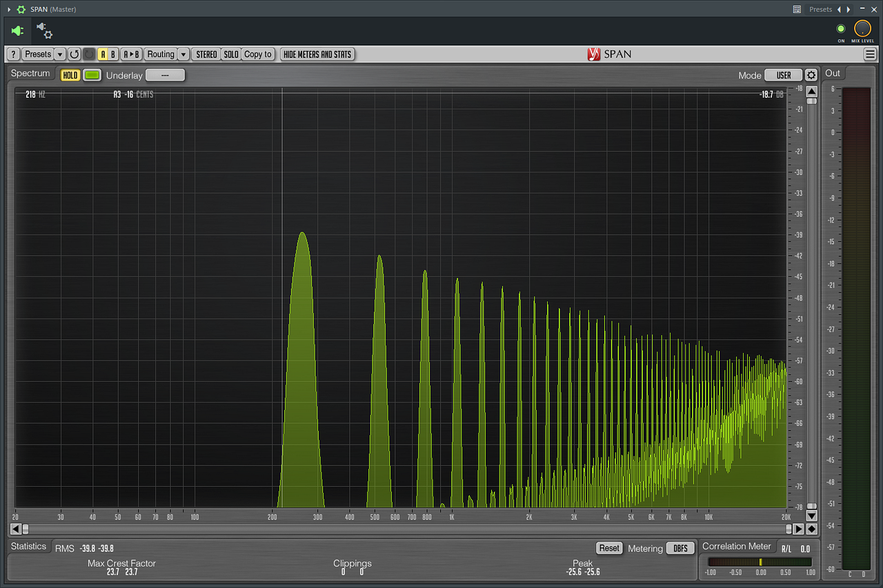Open the Routing dropdown arrow

(183, 54)
